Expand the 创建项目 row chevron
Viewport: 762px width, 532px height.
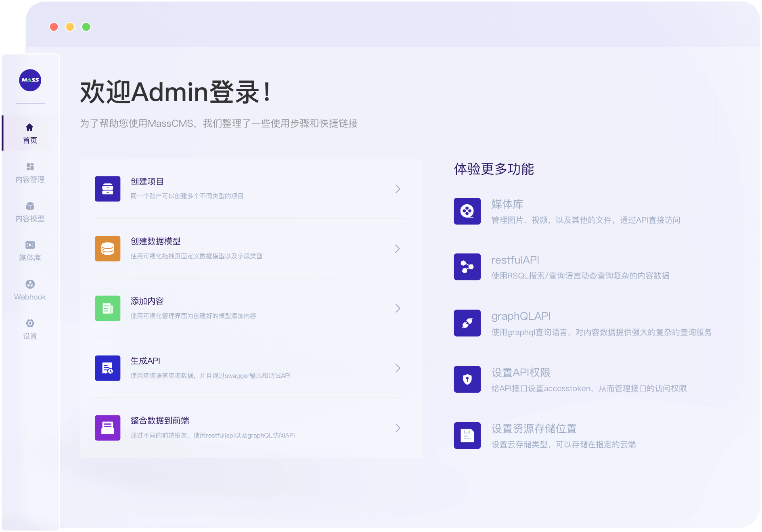click(398, 189)
